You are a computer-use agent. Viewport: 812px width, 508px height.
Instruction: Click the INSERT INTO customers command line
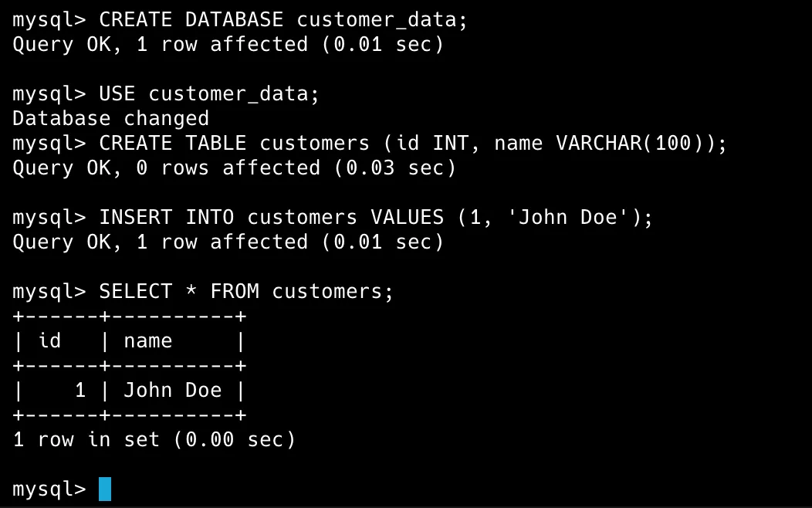coord(333,218)
